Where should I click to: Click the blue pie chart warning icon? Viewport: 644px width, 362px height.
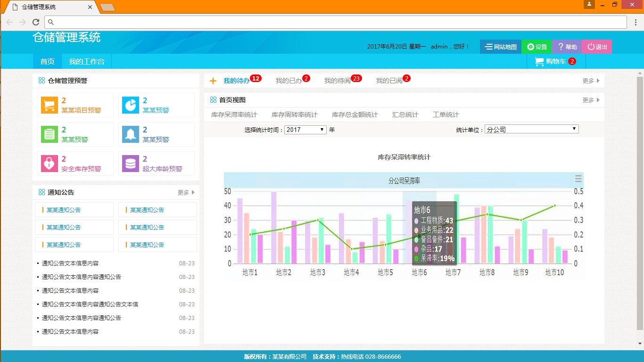coord(131,105)
